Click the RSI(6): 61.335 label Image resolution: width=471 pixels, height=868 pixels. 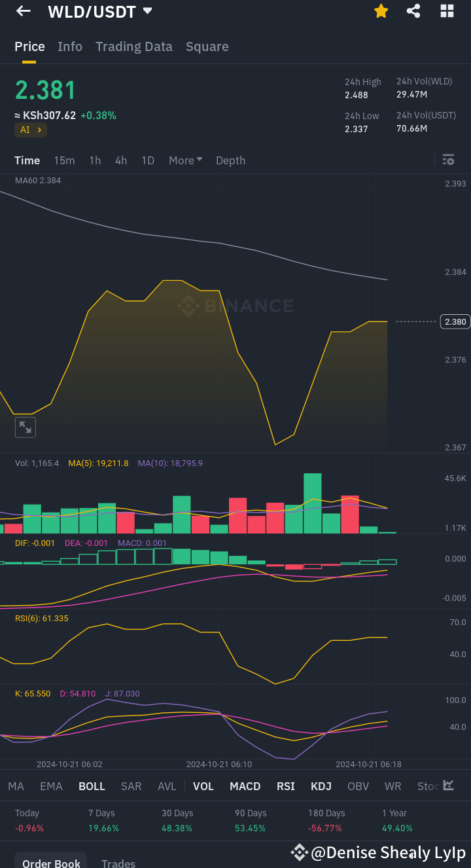coord(41,618)
